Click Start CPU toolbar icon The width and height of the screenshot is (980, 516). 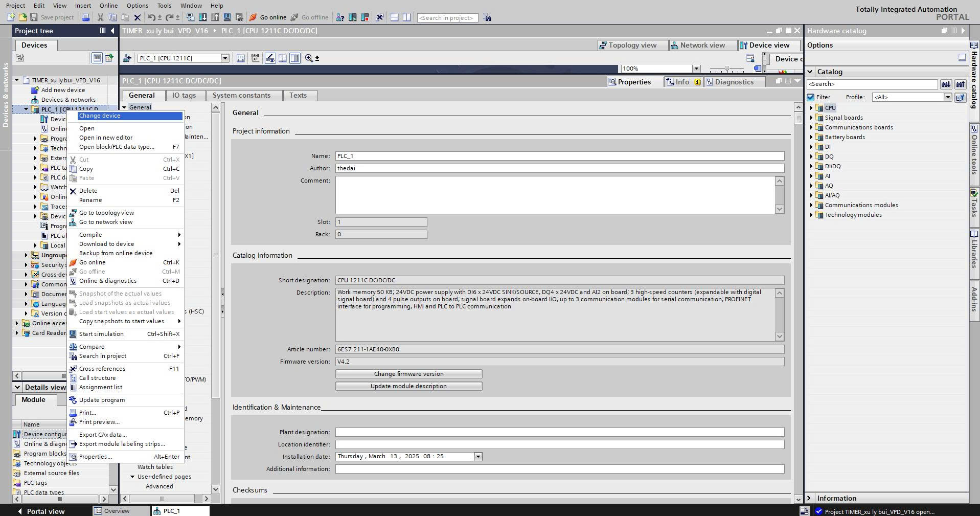[352, 17]
